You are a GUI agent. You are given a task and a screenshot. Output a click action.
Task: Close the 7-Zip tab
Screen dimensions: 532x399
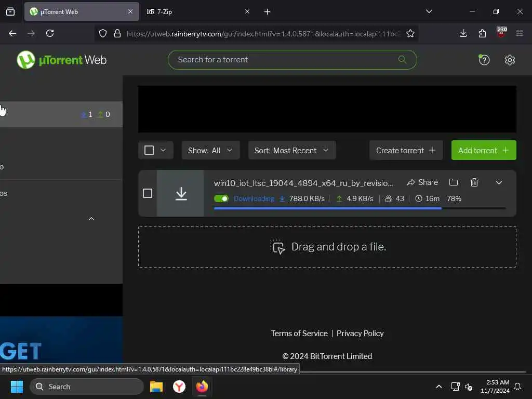[x=247, y=11]
